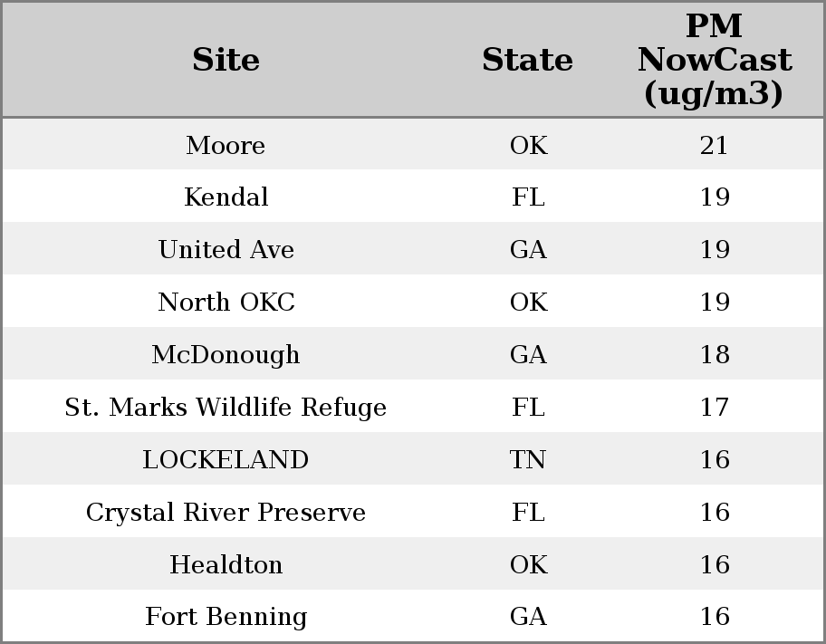The image size is (826, 644).
Task: Click the PM value 18 for McDonough
Action: click(x=714, y=354)
